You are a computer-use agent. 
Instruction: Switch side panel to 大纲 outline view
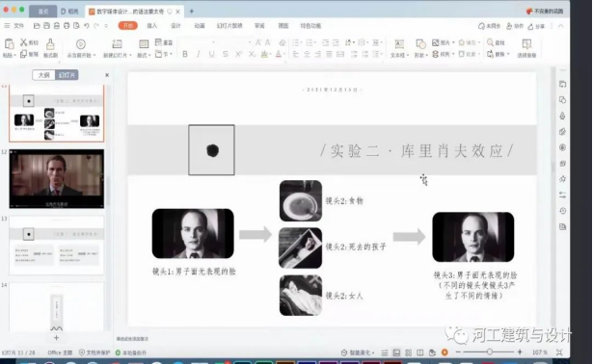tap(43, 75)
